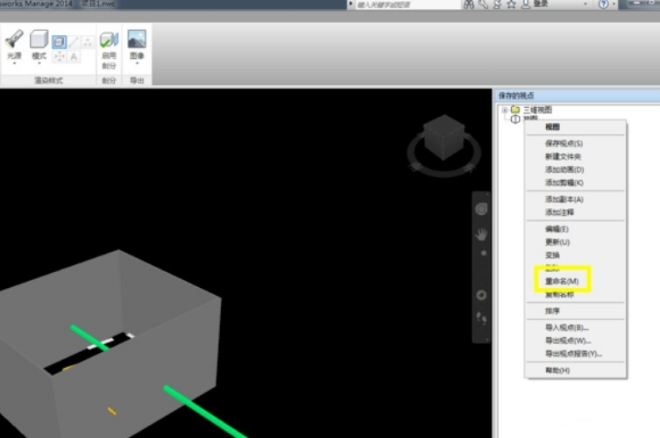The image size is (660, 438).
Task: Choose 添加剪辑(K) in context menu
Action: [575, 183]
